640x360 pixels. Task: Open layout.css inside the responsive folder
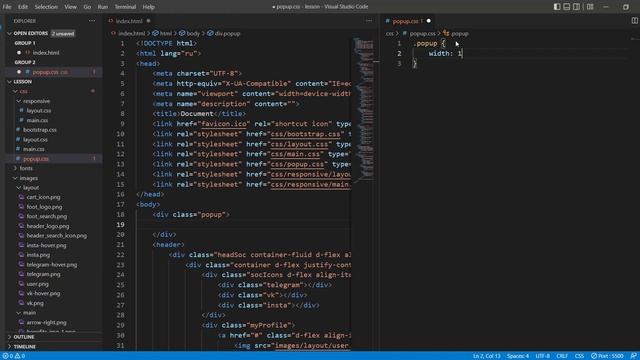pyautogui.click(x=39, y=111)
